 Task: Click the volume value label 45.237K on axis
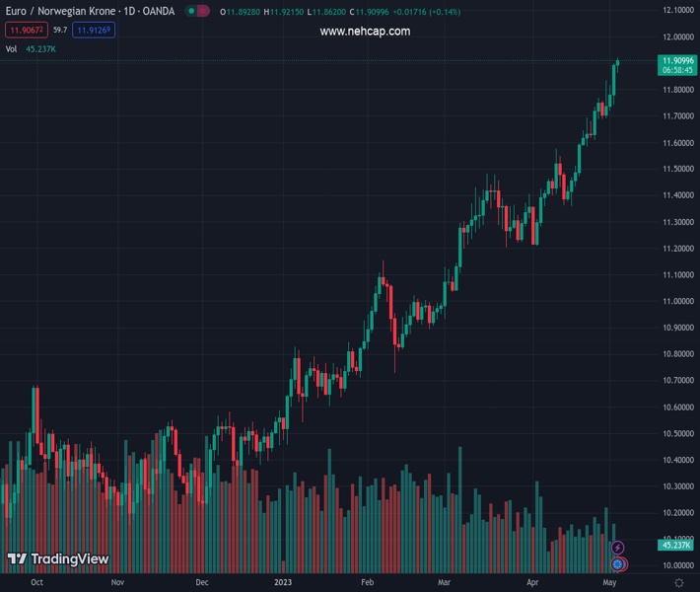(x=676, y=545)
